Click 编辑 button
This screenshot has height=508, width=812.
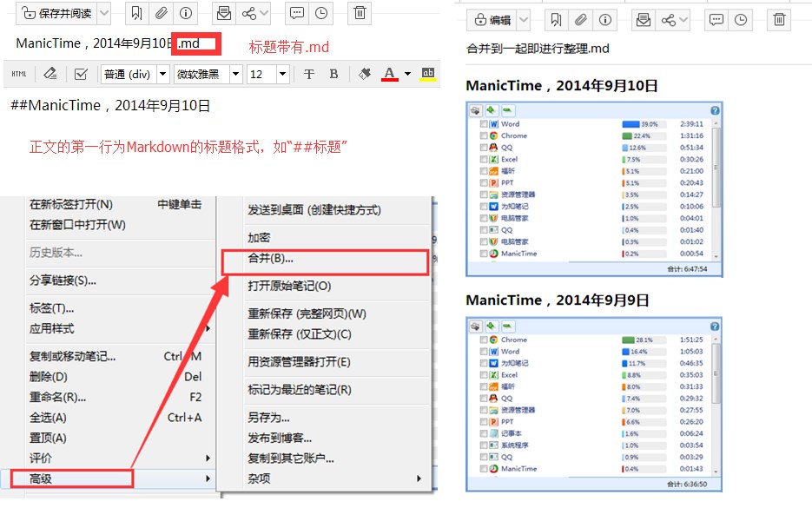(x=492, y=20)
